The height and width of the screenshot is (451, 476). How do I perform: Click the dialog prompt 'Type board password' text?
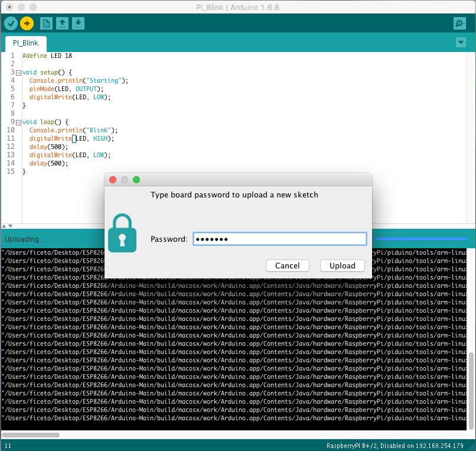234,195
